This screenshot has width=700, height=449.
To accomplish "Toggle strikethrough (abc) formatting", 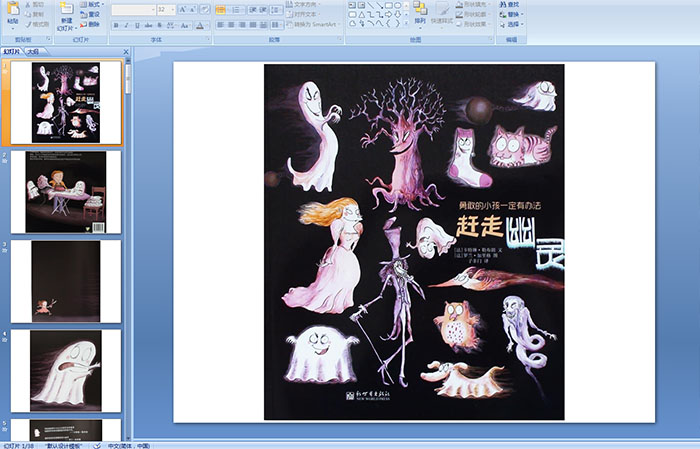I will click(148, 25).
